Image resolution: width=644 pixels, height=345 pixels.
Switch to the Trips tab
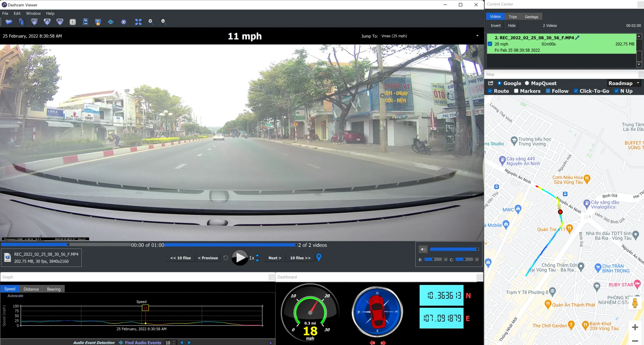tap(513, 17)
